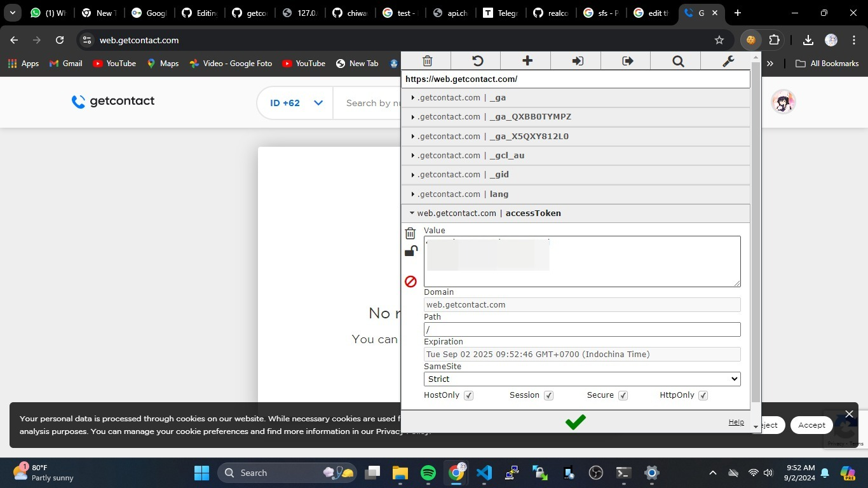Open File Explorer from taskbar
This screenshot has height=488, width=868.
click(400, 473)
